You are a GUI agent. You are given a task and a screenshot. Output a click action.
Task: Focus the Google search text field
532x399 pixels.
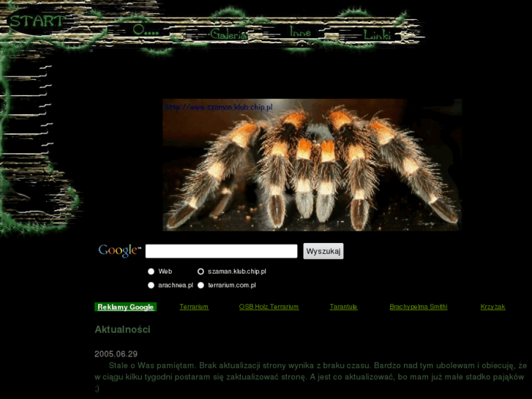coord(221,251)
